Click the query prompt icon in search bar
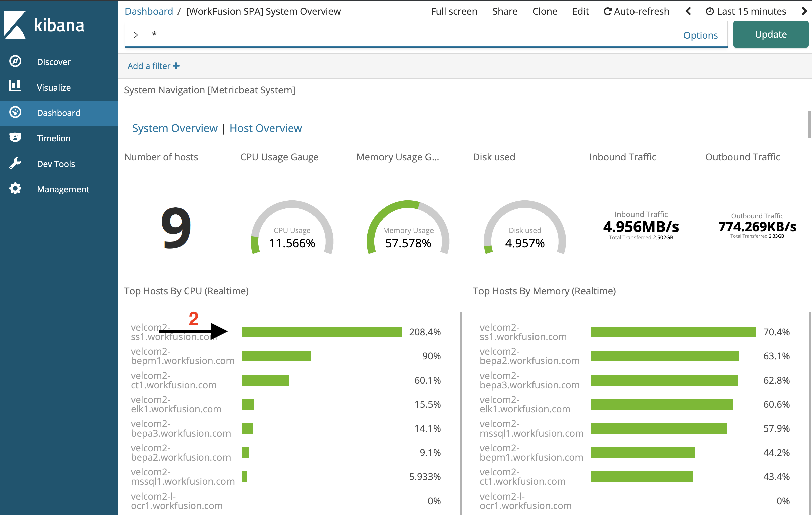Viewport: 812px width, 515px height. click(138, 35)
